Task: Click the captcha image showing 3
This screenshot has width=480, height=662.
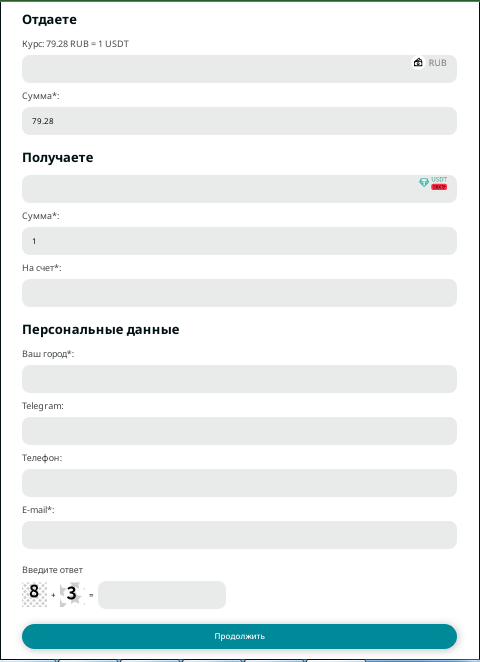Action: click(x=72, y=594)
